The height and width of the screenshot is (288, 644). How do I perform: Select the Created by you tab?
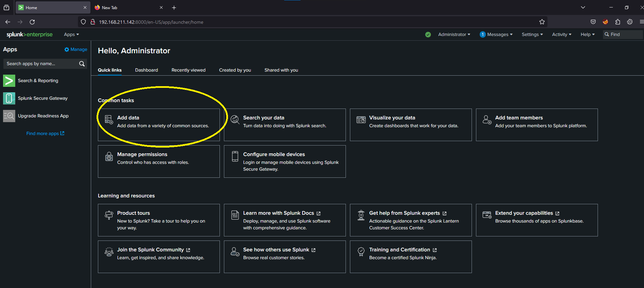coord(235,70)
